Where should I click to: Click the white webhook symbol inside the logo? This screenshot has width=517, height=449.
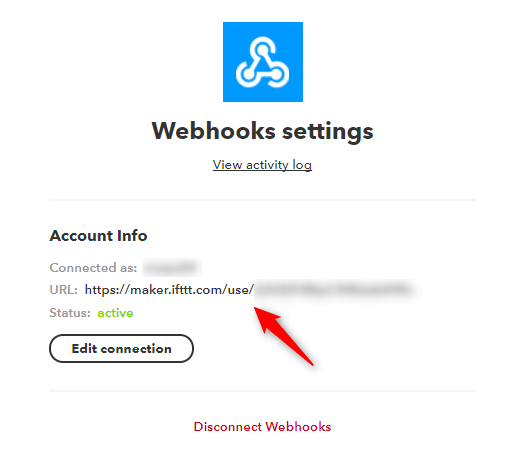point(262,62)
